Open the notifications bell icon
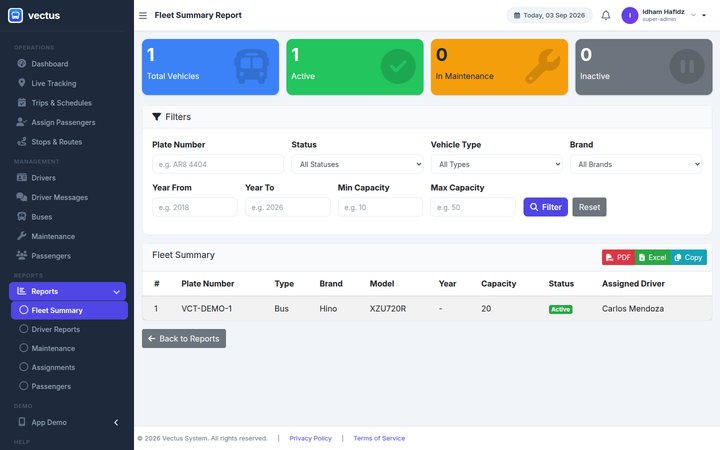 [606, 15]
